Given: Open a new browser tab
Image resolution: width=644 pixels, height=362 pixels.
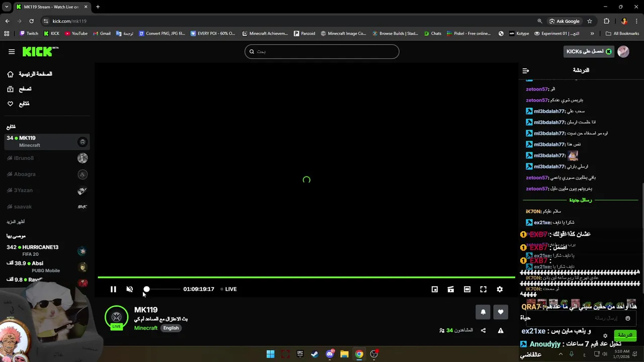Looking at the screenshot, I should tap(98, 7).
